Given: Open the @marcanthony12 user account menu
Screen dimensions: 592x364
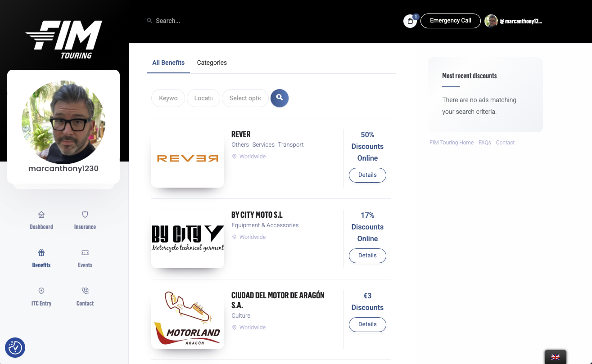Looking at the screenshot, I should click(521, 21).
